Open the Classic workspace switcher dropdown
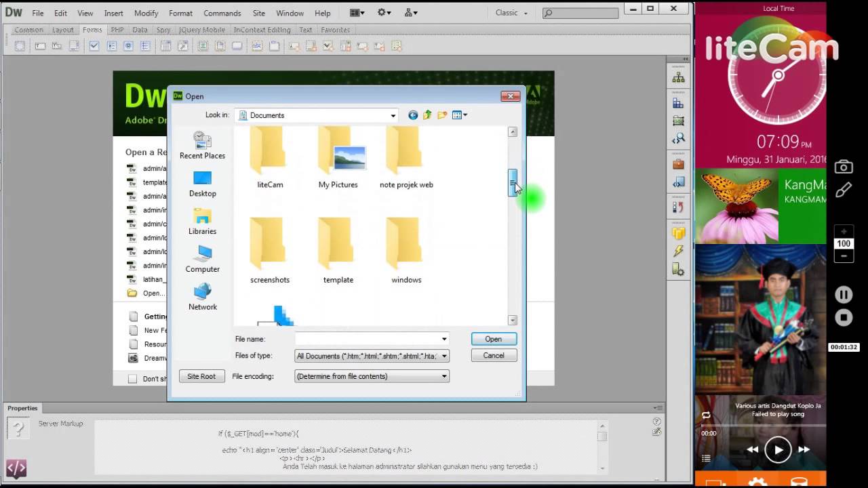 tap(512, 13)
